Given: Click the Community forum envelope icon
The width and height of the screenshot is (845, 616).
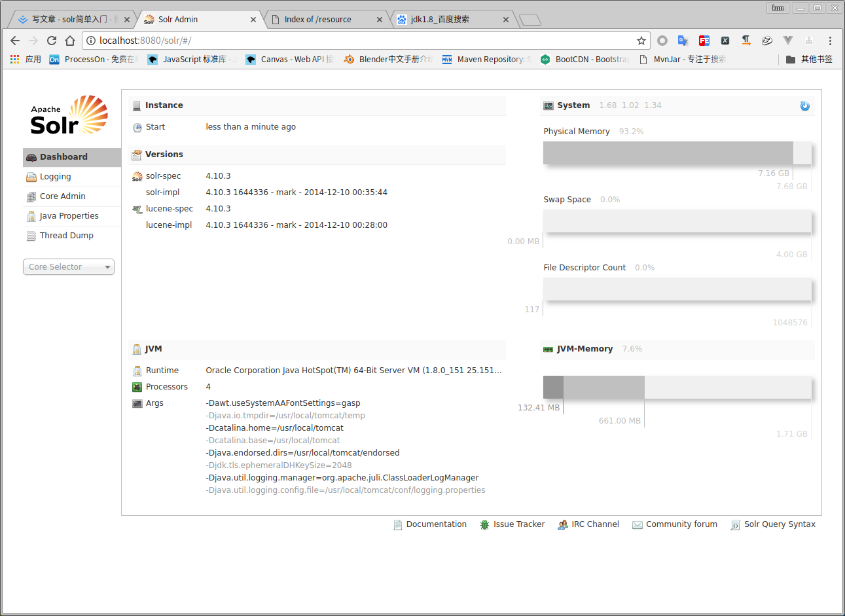Looking at the screenshot, I should click(638, 525).
